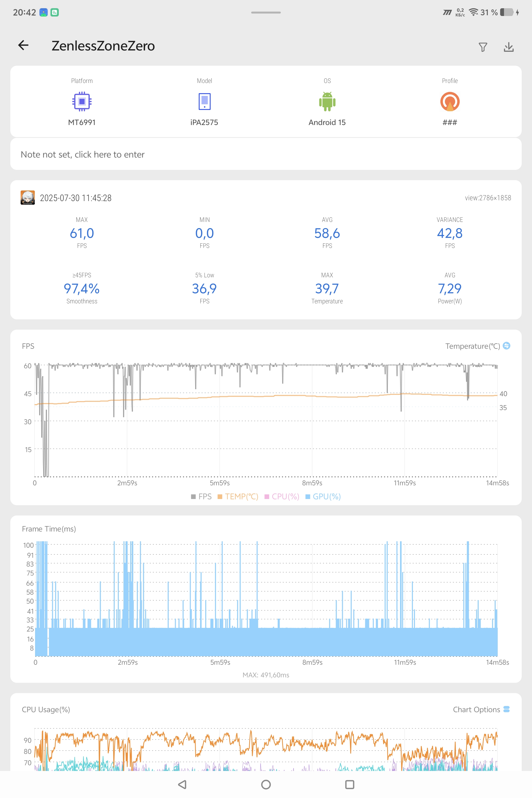Tap the AVG FPS value '58,6'
The width and height of the screenshot is (532, 798).
coord(327,233)
